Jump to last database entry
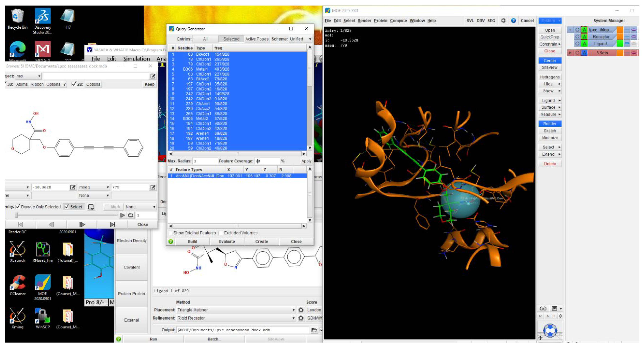This screenshot has height=347, width=644. click(112, 224)
